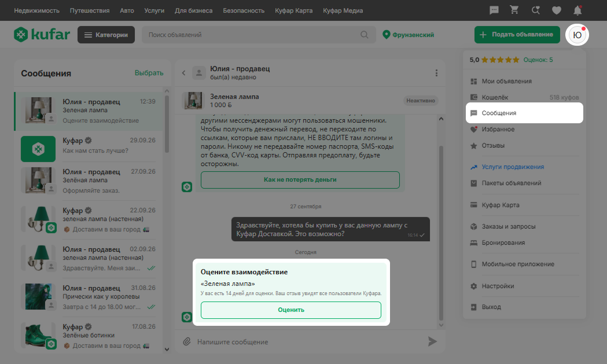This screenshot has height=364, width=607.
Task: Select Сообщения in profile menu
Action: click(524, 113)
